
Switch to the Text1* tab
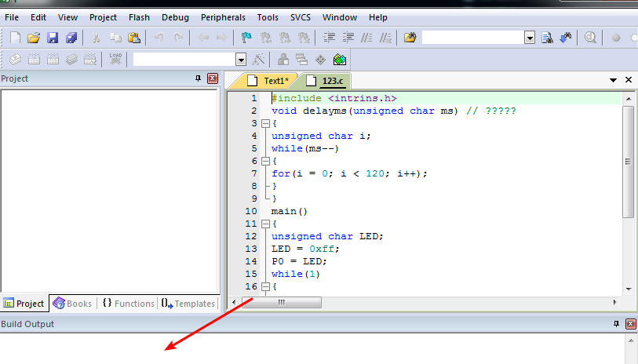(269, 81)
